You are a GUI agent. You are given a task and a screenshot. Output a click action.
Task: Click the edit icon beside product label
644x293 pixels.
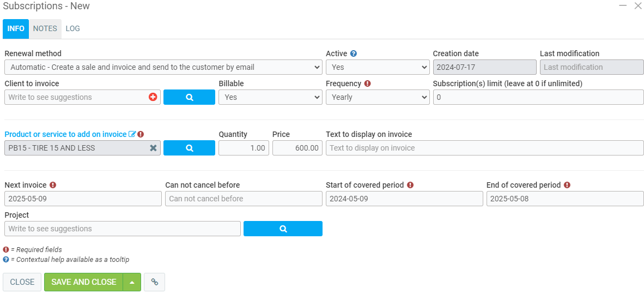coord(132,134)
